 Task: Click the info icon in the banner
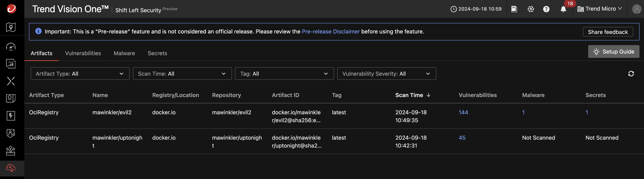click(38, 31)
